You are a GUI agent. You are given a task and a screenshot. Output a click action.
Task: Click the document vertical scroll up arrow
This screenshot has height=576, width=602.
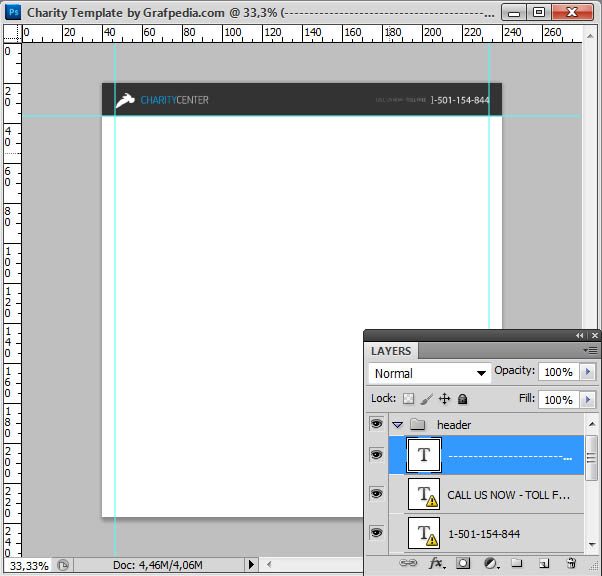(590, 36)
